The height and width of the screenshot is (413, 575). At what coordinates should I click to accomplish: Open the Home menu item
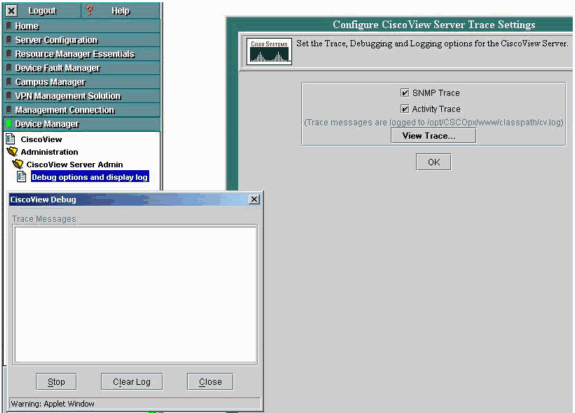pyautogui.click(x=82, y=26)
